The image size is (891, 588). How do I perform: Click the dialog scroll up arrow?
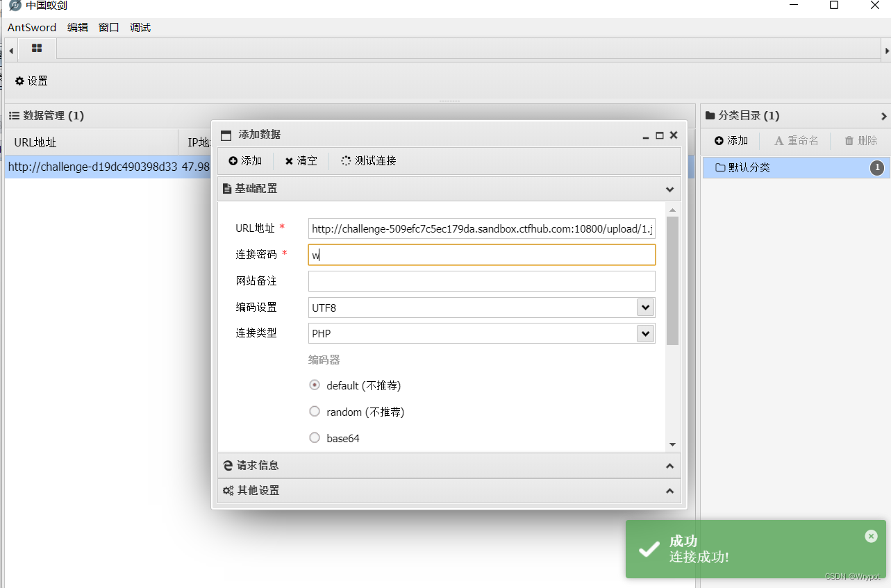click(672, 210)
